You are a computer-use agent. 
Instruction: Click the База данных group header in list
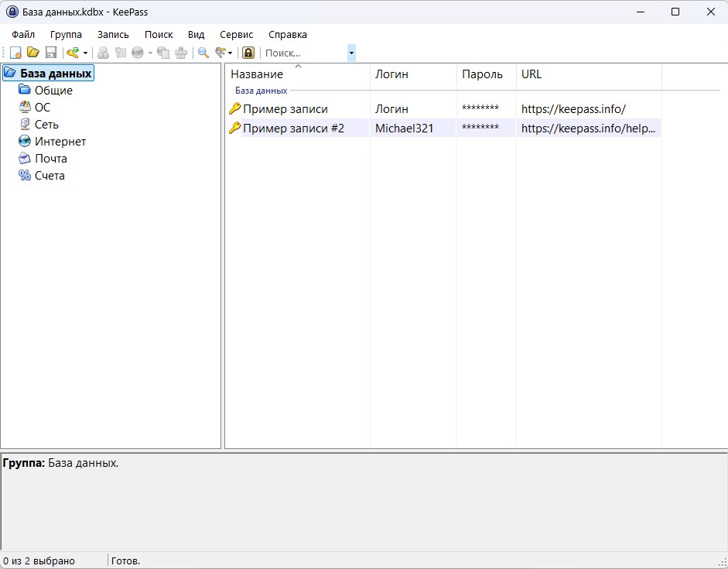tap(261, 91)
